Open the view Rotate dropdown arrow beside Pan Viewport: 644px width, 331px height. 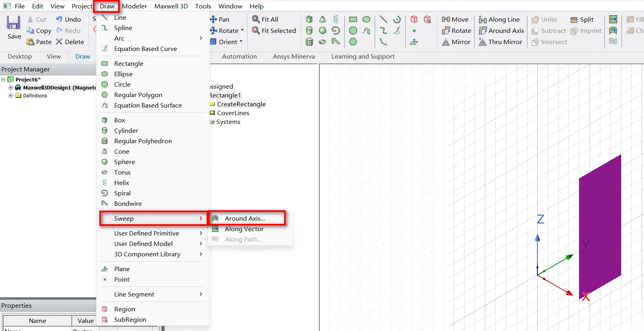click(x=242, y=30)
